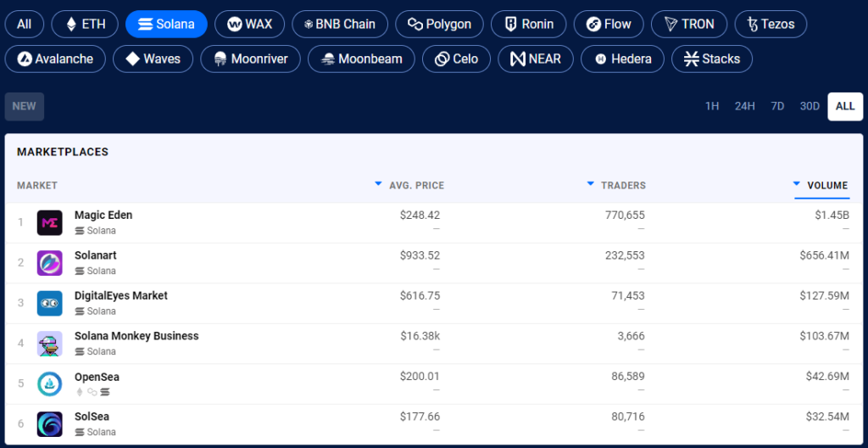868x448 pixels.
Task: Open the Solanart marketplace link
Action: point(96,255)
